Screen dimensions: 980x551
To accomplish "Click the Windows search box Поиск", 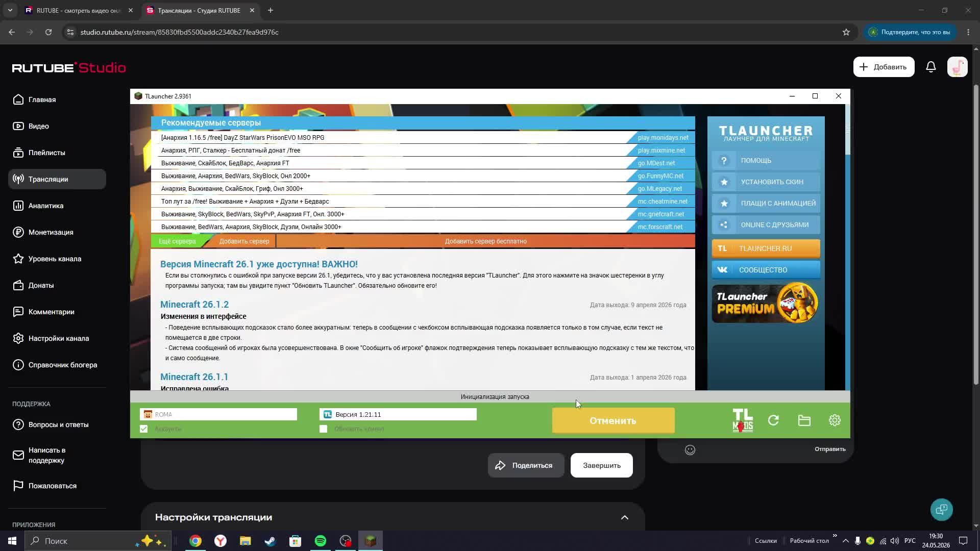I will pyautogui.click(x=97, y=541).
